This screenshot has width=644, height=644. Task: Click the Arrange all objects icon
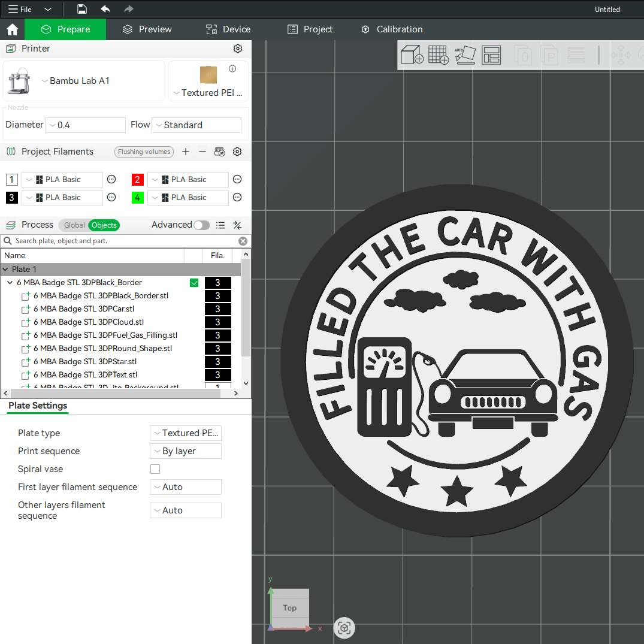coord(491,55)
